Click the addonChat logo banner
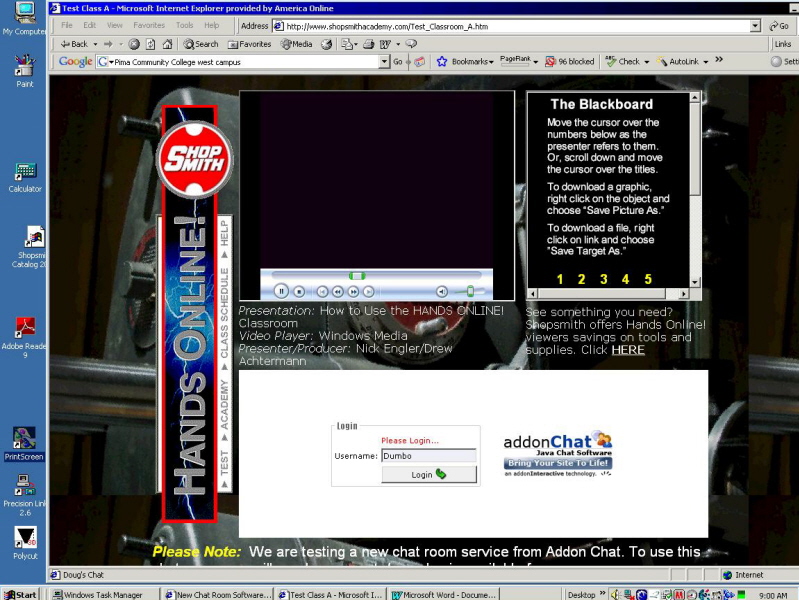 [558, 454]
